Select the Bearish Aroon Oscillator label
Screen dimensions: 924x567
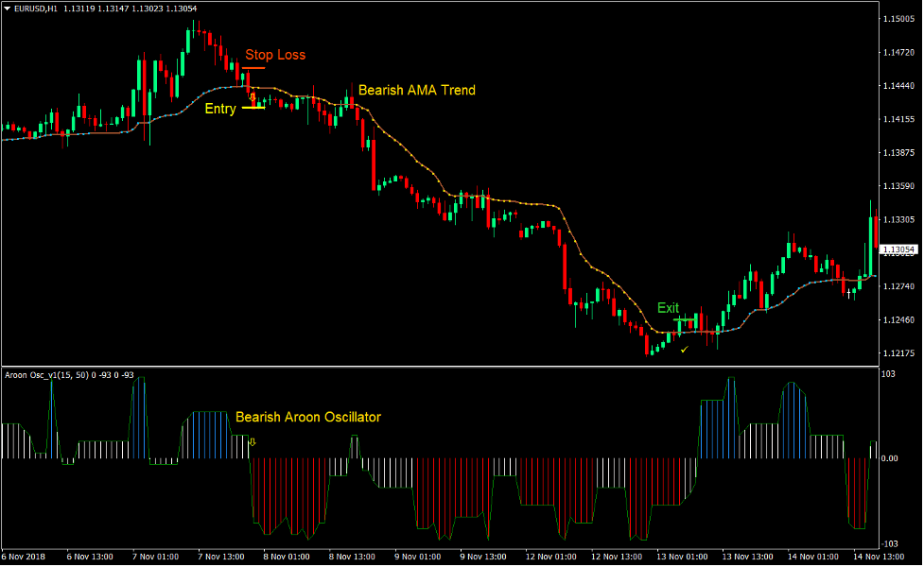[x=309, y=417]
